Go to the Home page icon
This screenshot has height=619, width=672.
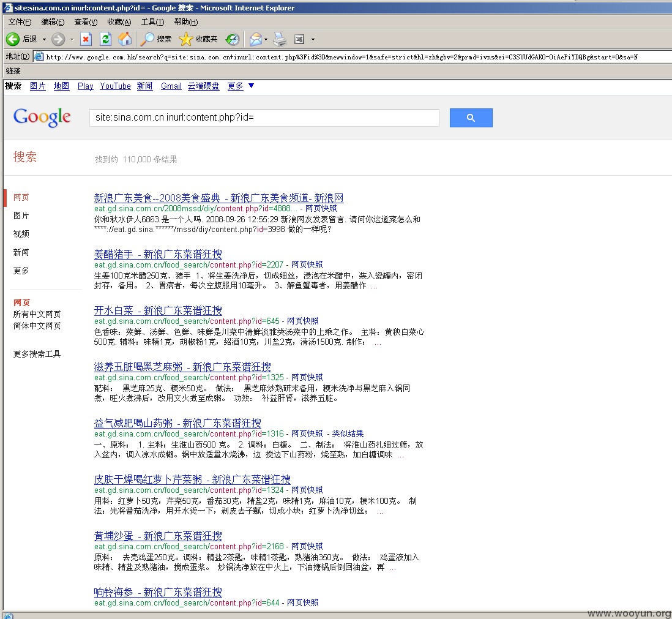click(125, 39)
